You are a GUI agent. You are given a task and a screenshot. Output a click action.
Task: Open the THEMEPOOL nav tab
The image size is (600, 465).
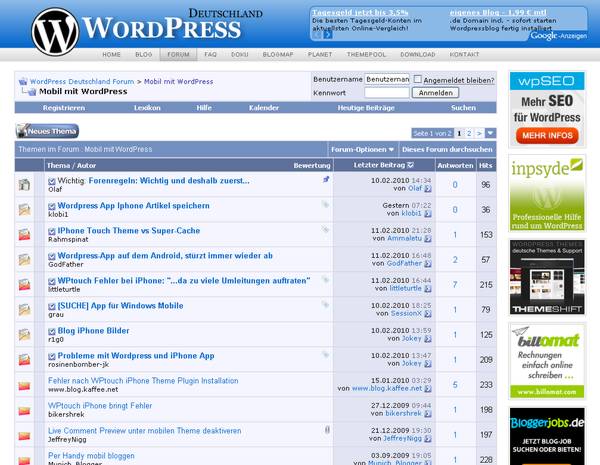pos(367,54)
